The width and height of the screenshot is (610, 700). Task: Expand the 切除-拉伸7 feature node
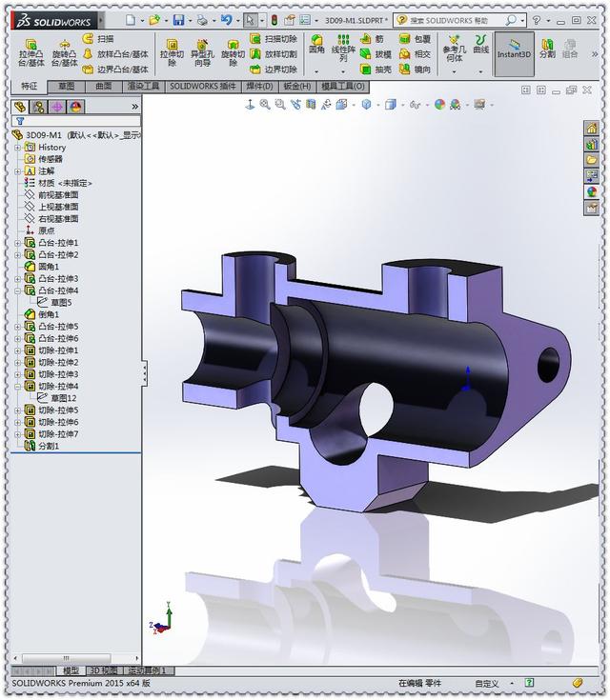(x=17, y=434)
